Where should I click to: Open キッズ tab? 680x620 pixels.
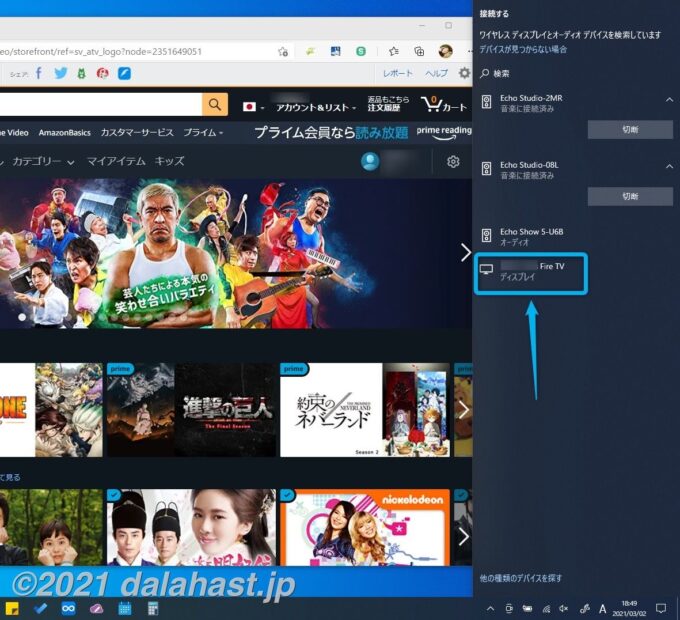click(170, 161)
